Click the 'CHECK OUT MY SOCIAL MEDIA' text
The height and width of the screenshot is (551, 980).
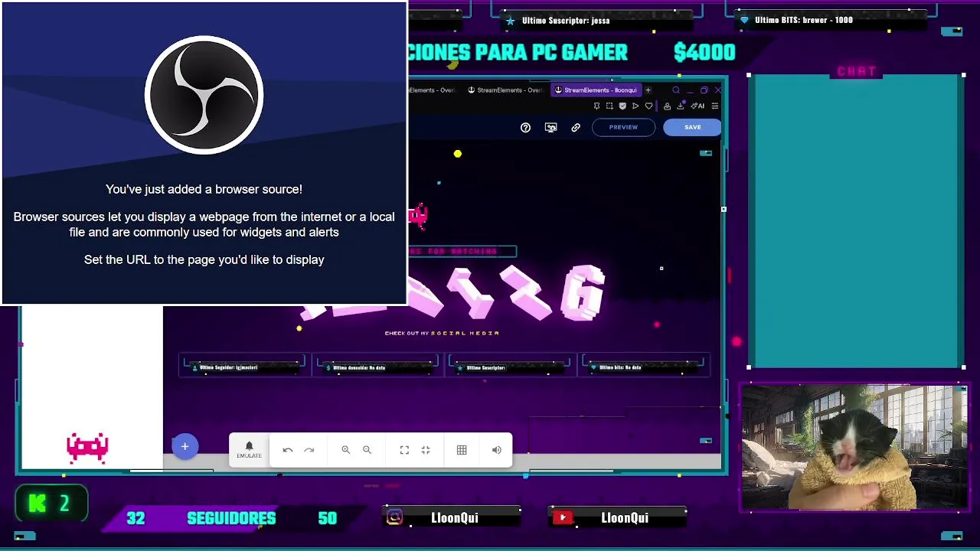coord(442,334)
